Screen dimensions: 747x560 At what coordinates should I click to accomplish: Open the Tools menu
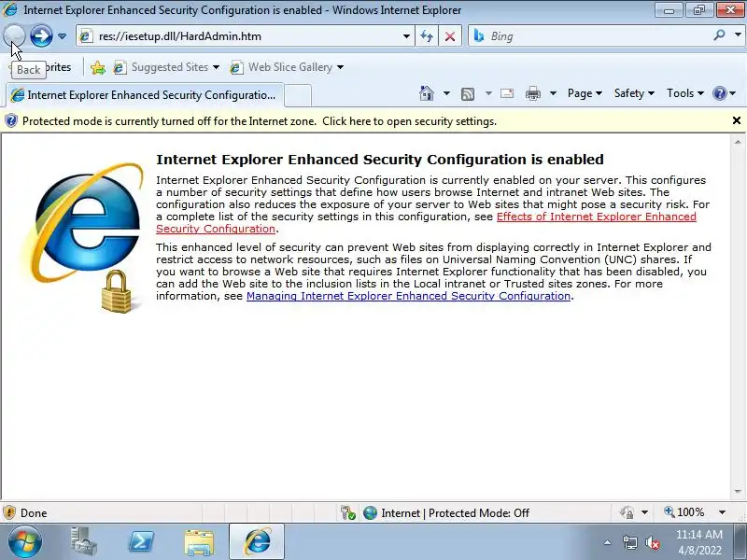(x=684, y=93)
